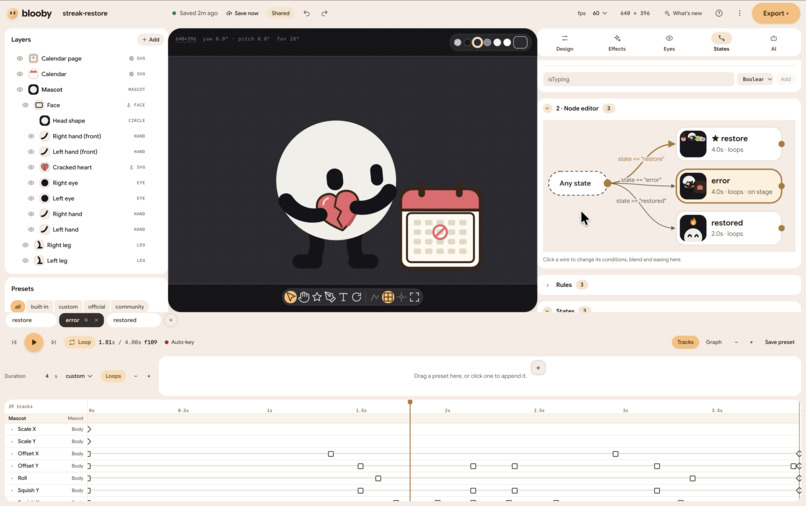
Task: Select the orange-ringed background swatch
Action: 478,42
